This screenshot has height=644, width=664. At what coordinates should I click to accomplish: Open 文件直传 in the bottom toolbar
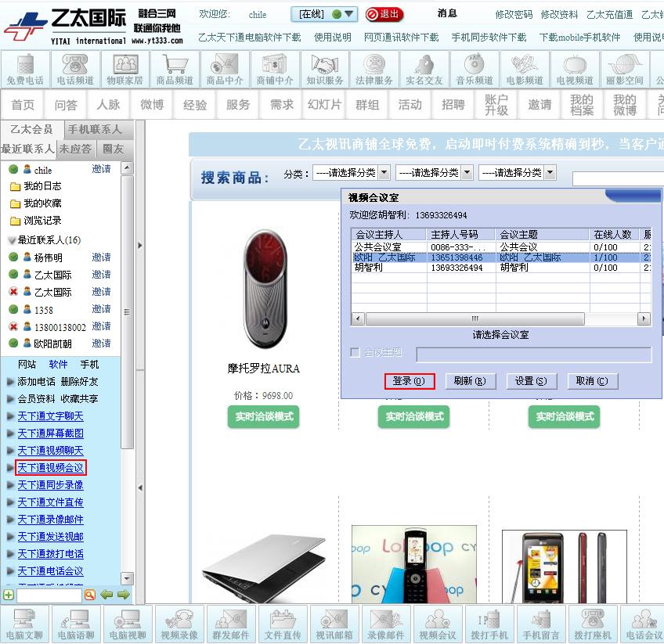283,624
